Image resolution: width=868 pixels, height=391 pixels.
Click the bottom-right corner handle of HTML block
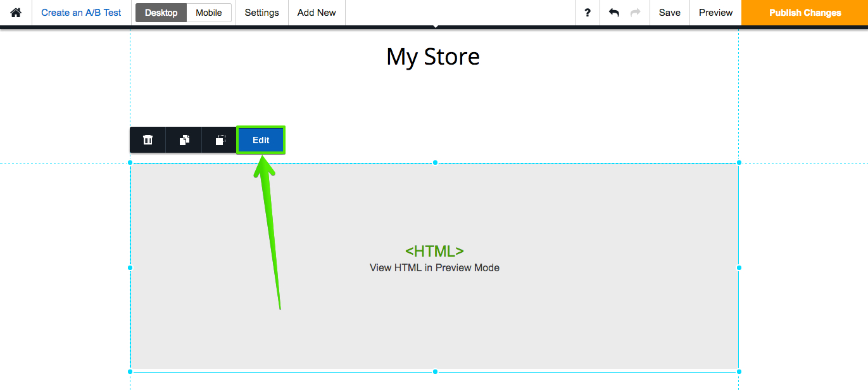point(739,371)
